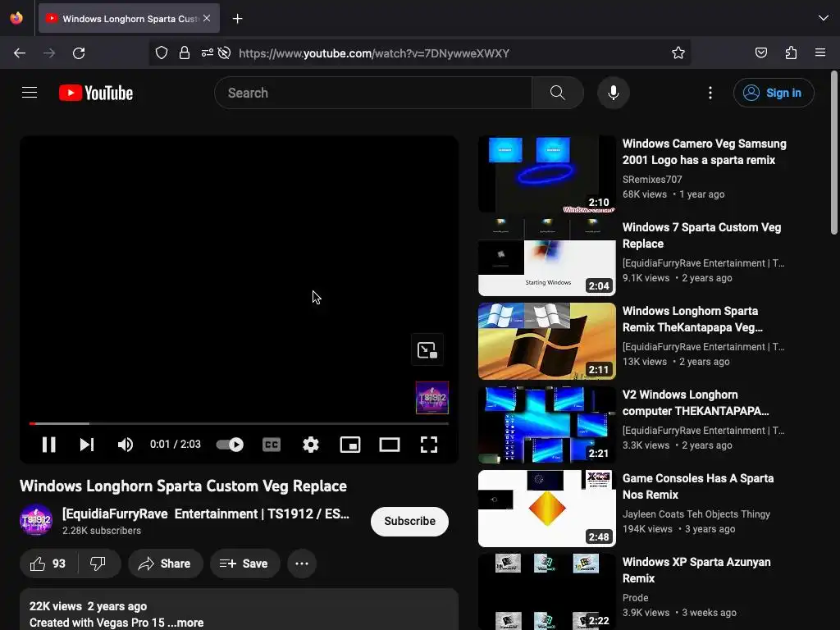Screen dimensions: 840x630
Task: View site security lock info
Action: [185, 52]
